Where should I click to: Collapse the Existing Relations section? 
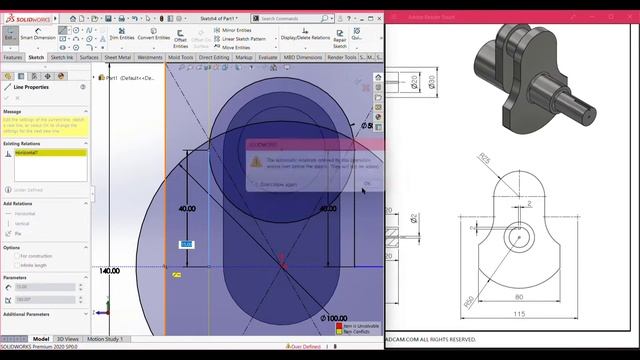pos(86,144)
